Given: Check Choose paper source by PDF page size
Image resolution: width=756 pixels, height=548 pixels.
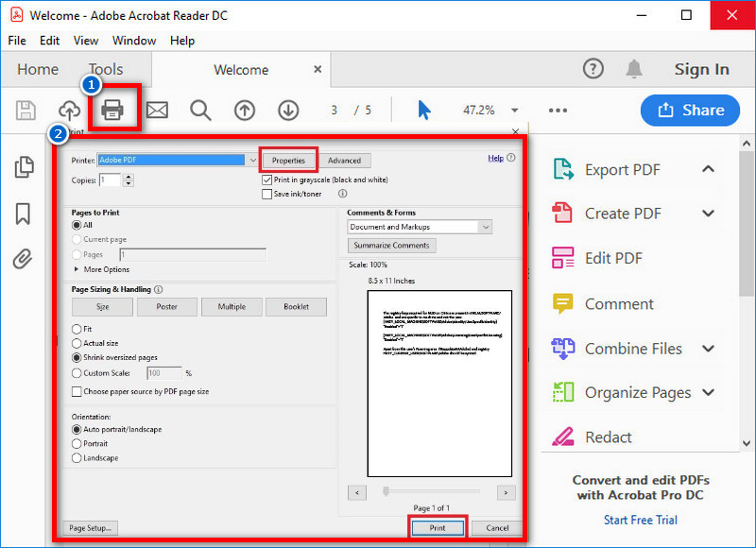Looking at the screenshot, I should (77, 391).
